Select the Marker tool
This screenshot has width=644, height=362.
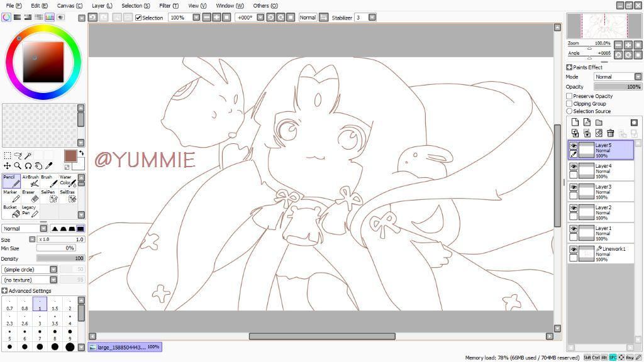11,196
